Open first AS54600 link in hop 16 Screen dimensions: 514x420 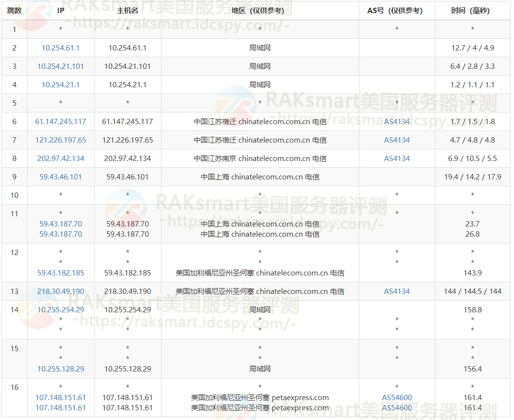coord(397,397)
